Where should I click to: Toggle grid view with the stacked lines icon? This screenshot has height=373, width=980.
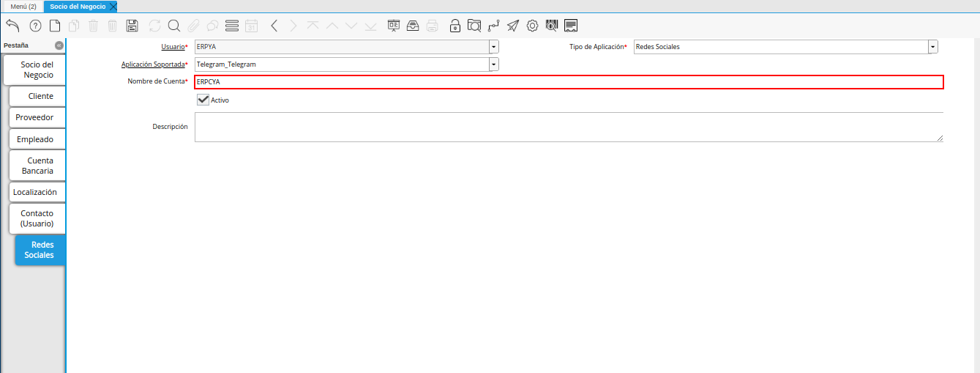click(232, 26)
